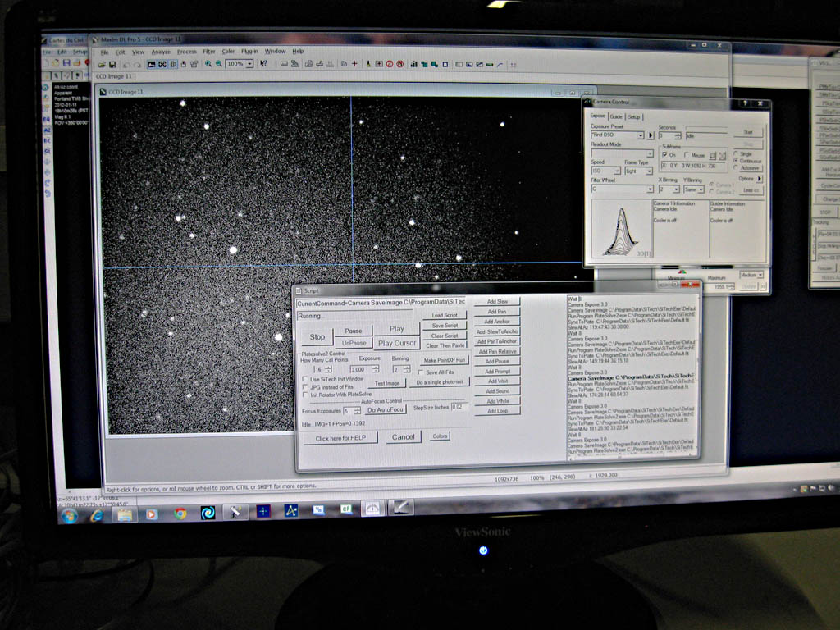
Task: Select the Single exposure radio button
Action: pos(736,153)
